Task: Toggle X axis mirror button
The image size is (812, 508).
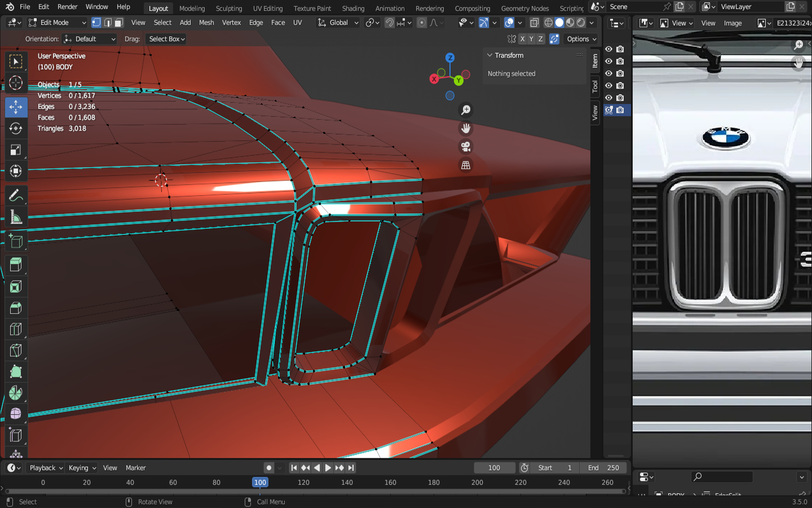Action: 523,39
